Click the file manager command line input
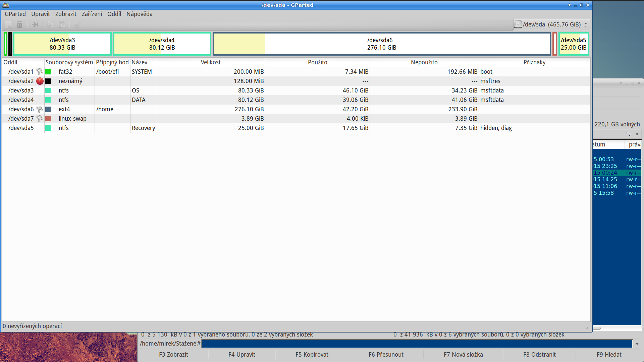Image resolution: width=644 pixels, height=362 pixels. pyautogui.click(x=417, y=344)
